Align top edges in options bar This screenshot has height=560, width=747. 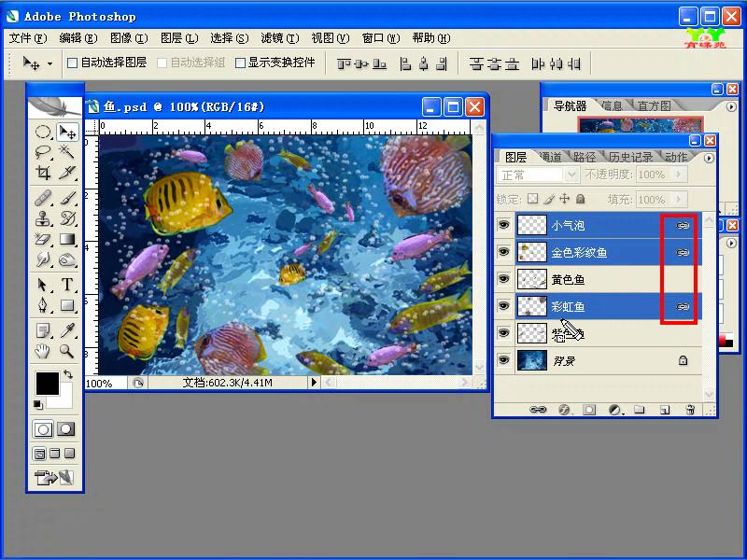344,63
